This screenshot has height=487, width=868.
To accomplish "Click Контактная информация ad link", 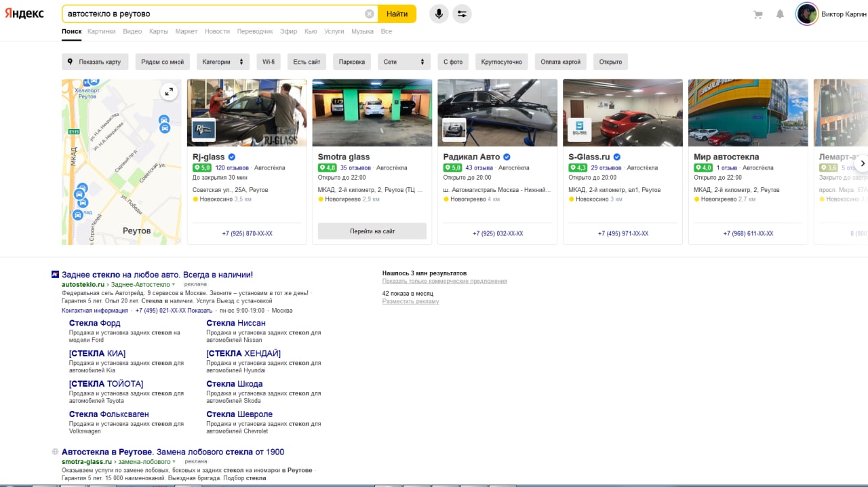I will click(x=95, y=311).
